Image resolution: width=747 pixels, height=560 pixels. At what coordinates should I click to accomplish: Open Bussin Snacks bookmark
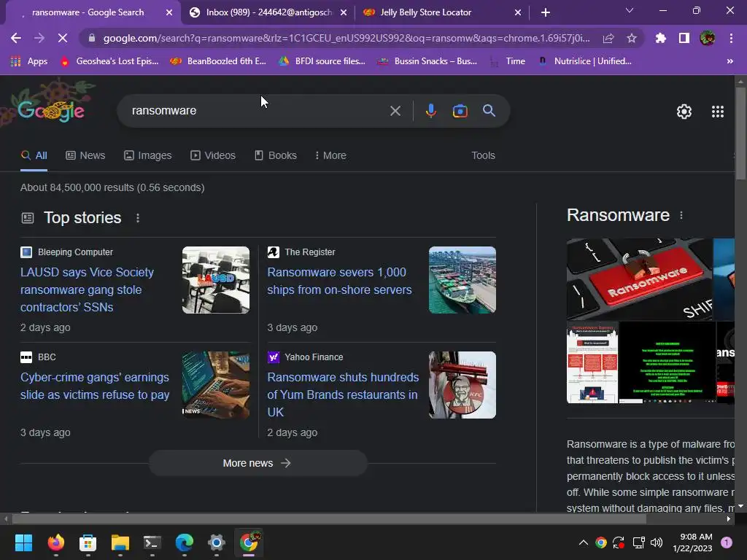pos(427,61)
